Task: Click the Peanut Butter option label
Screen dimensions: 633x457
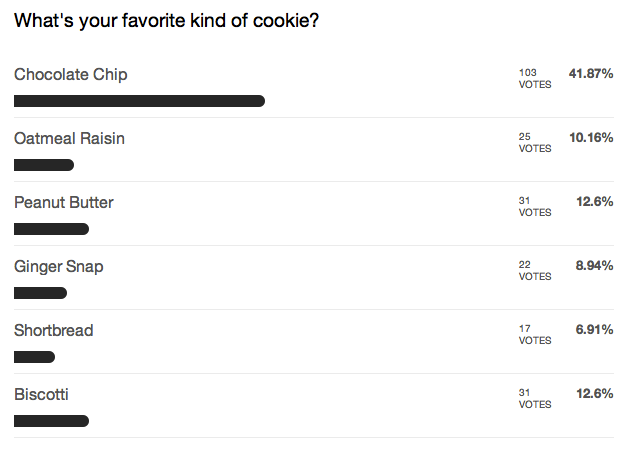Action: 64,203
